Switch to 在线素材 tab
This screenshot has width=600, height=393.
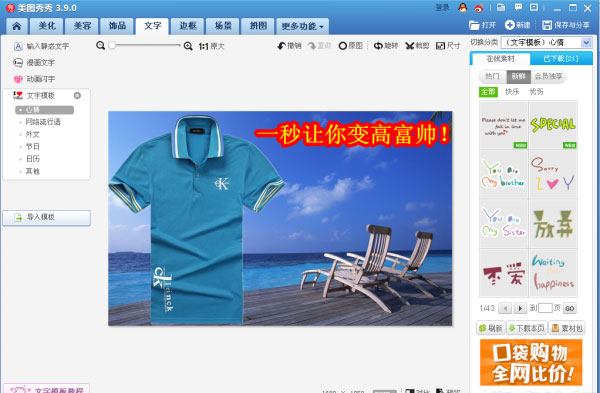coord(501,59)
